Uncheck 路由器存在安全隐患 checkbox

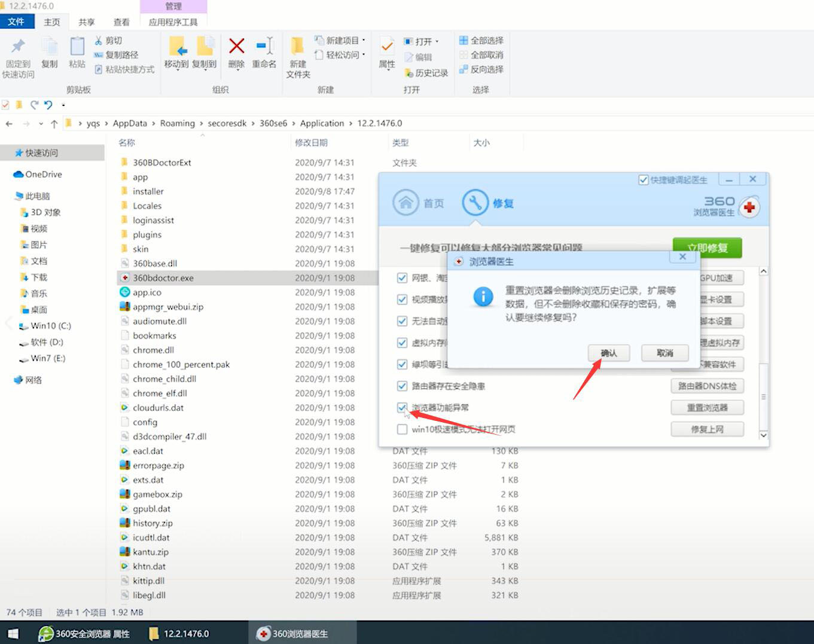403,386
